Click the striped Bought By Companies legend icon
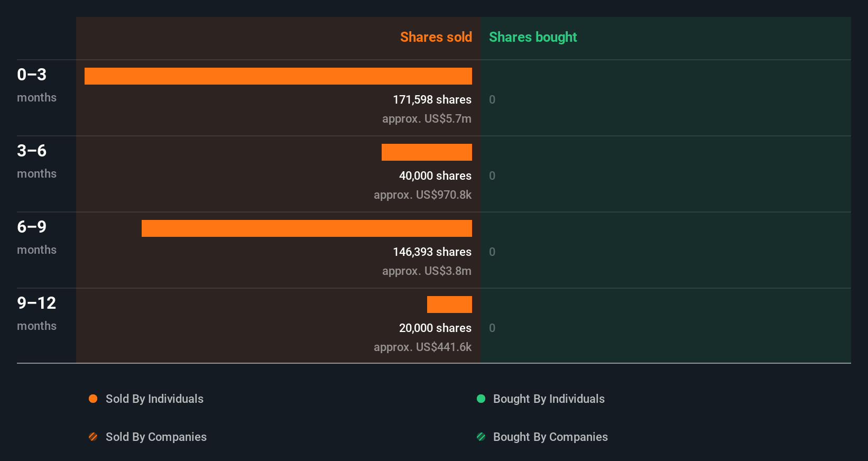Image resolution: width=868 pixels, height=461 pixels. (x=481, y=437)
